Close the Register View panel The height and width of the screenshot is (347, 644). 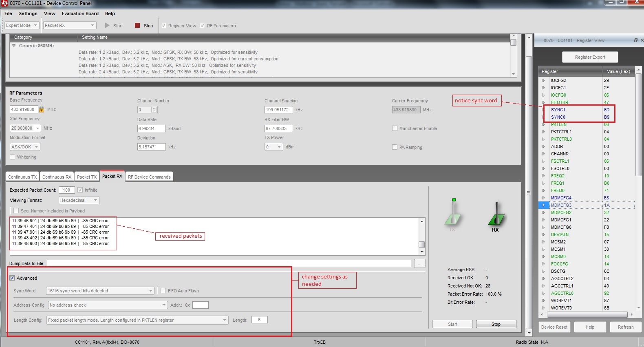642,40
